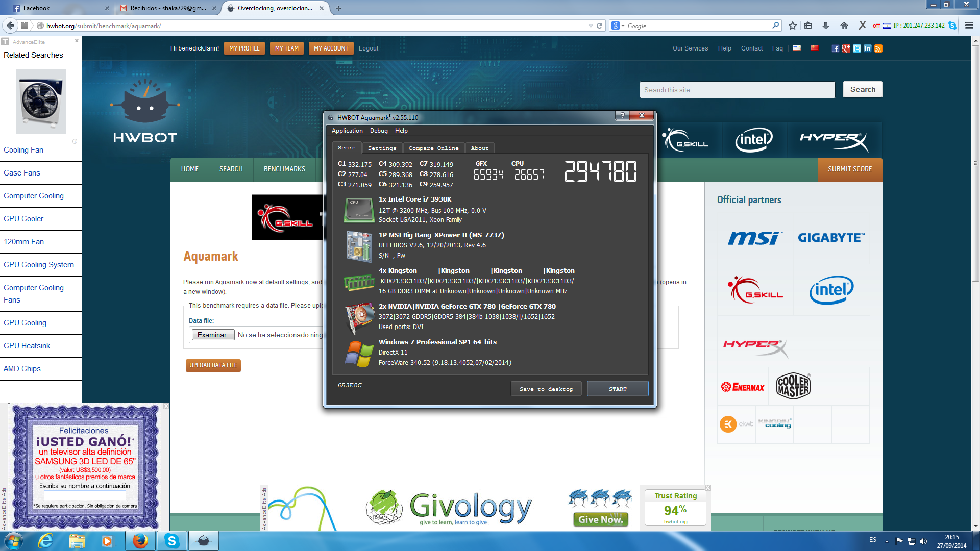Open Windows Explorer from the taskbar

pyautogui.click(x=77, y=541)
